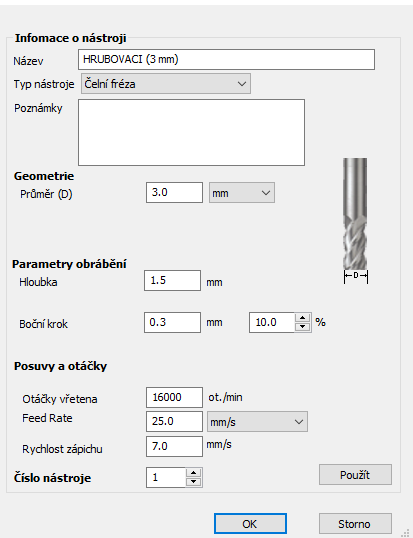This screenshot has height=538, width=413.
Task: Click the Boční krok mm field
Action: point(173,323)
